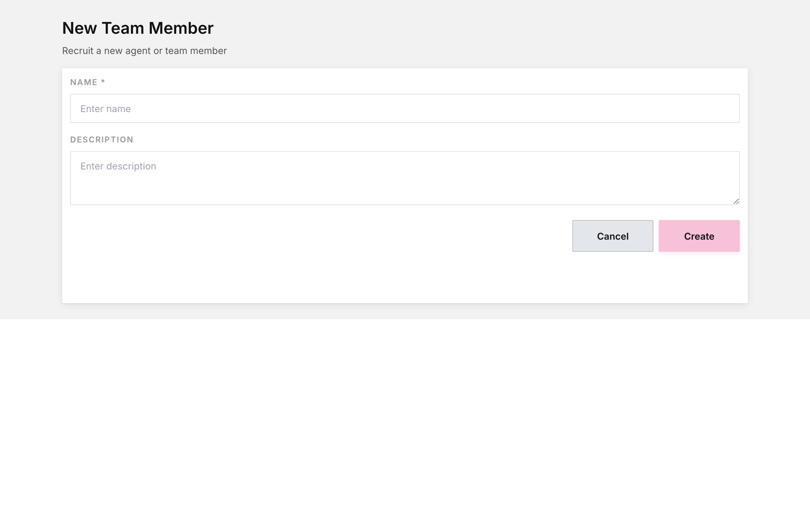Focus the Description text area

405,178
